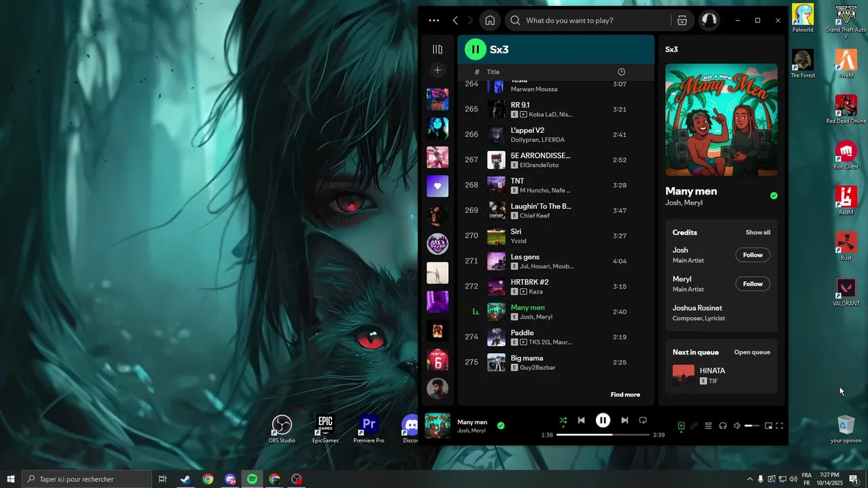Toggle repeat mode
868x488 pixels.
tap(643, 420)
